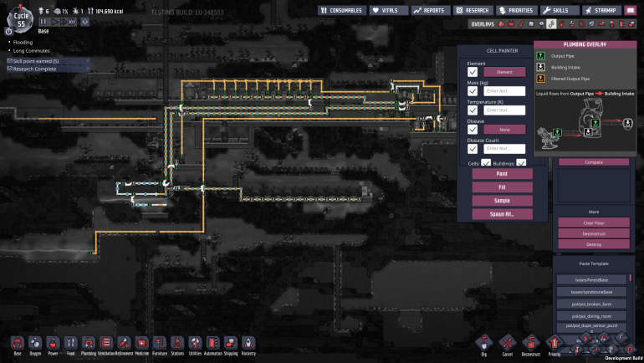Click the Compare button
Screen dimensions: 644x363
tap(594, 162)
